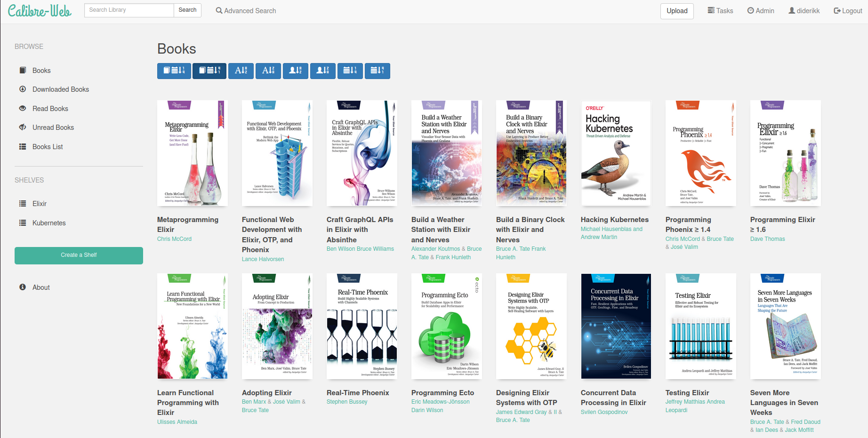Focus the Search Library input field
Screen dimensions: 868x438
129,10
